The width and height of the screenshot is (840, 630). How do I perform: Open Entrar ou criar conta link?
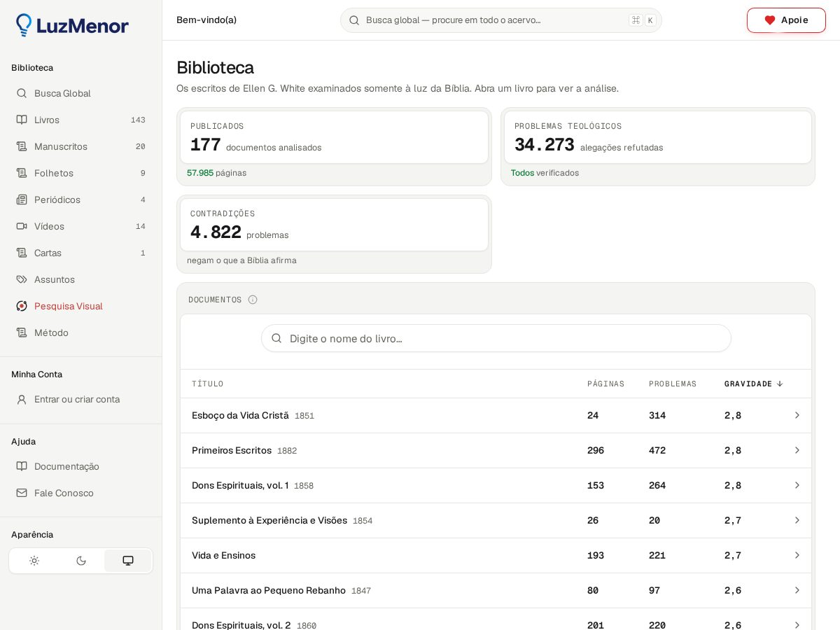pos(80,399)
